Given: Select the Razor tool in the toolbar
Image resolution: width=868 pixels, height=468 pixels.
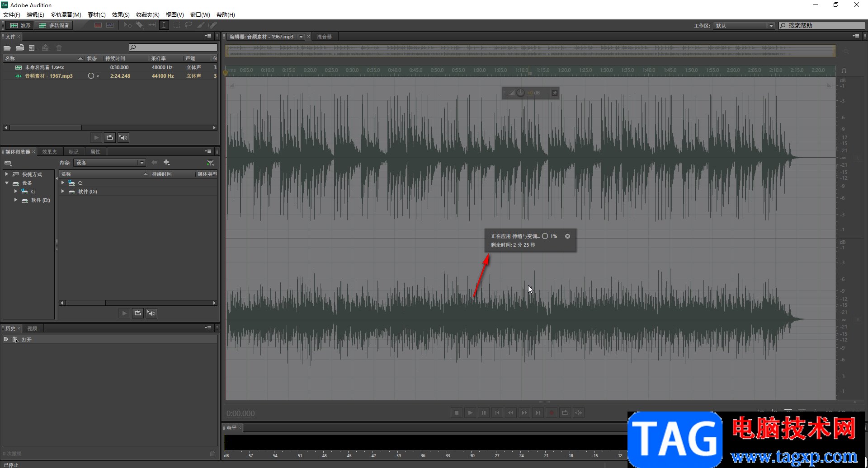Looking at the screenshot, I should tap(140, 25).
